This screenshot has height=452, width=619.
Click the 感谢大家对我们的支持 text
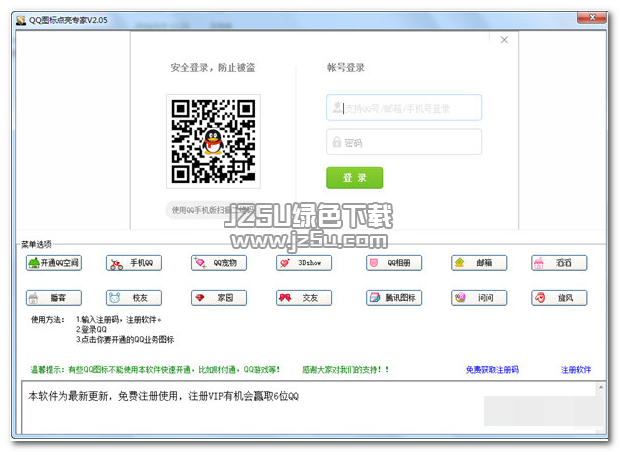[x=345, y=370]
